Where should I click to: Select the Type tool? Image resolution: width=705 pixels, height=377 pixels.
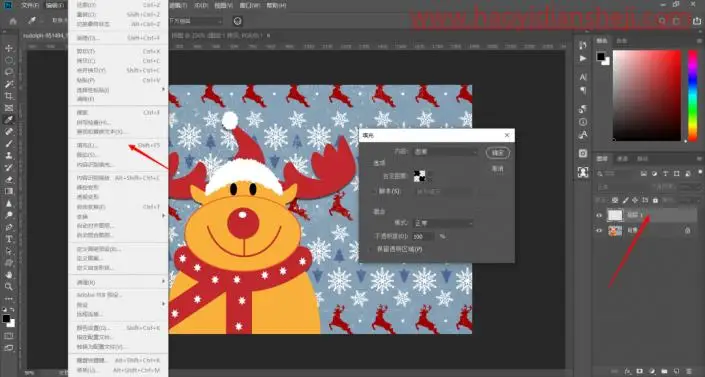click(9, 239)
